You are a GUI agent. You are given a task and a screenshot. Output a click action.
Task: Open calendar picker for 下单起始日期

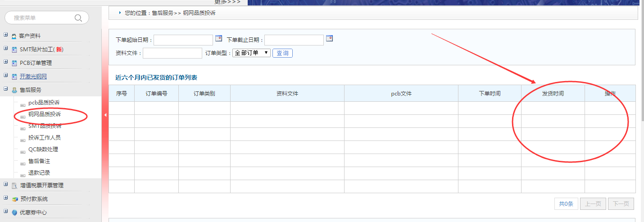click(x=218, y=39)
